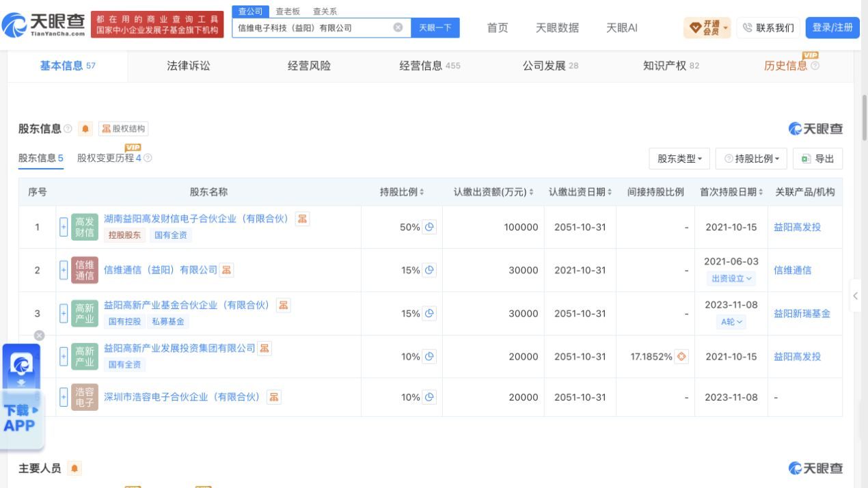This screenshot has height=488, width=868.
Task: Click the 登录/注册 button
Action: [832, 27]
